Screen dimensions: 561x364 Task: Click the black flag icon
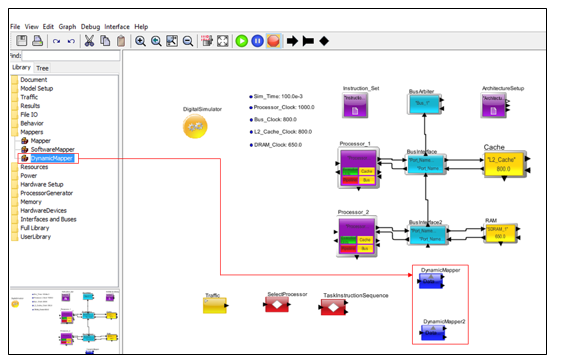point(308,41)
